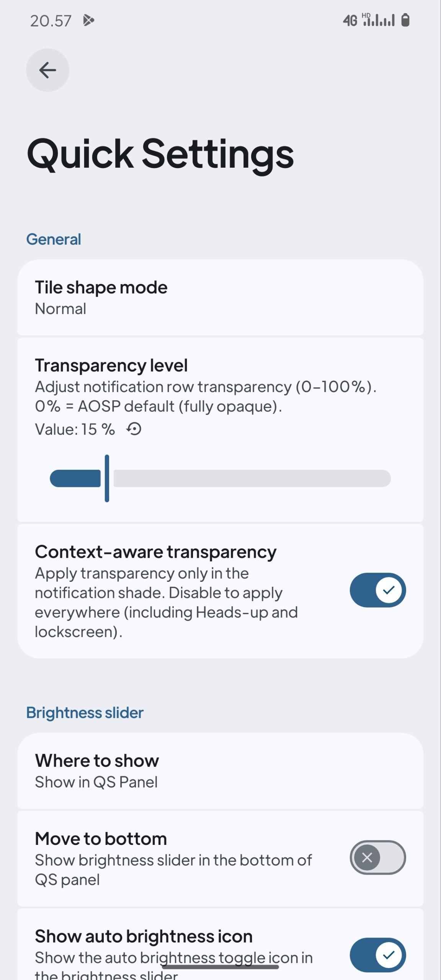Disable Context-aware transparency switch
The height and width of the screenshot is (980, 441).
pos(377,590)
